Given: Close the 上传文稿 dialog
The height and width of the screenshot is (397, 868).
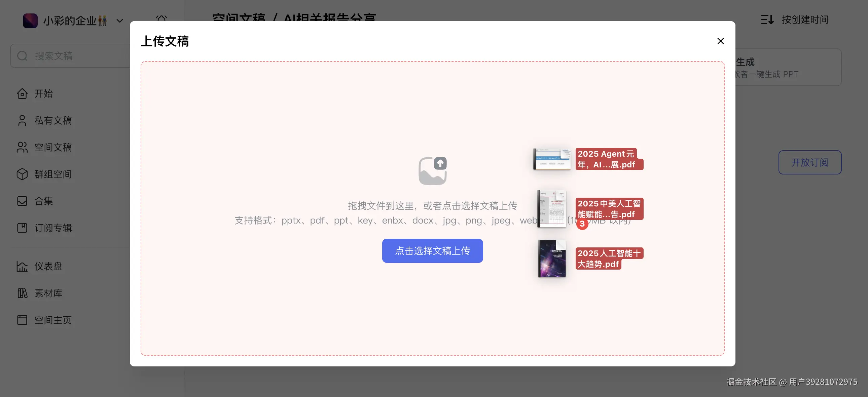Looking at the screenshot, I should (x=720, y=41).
